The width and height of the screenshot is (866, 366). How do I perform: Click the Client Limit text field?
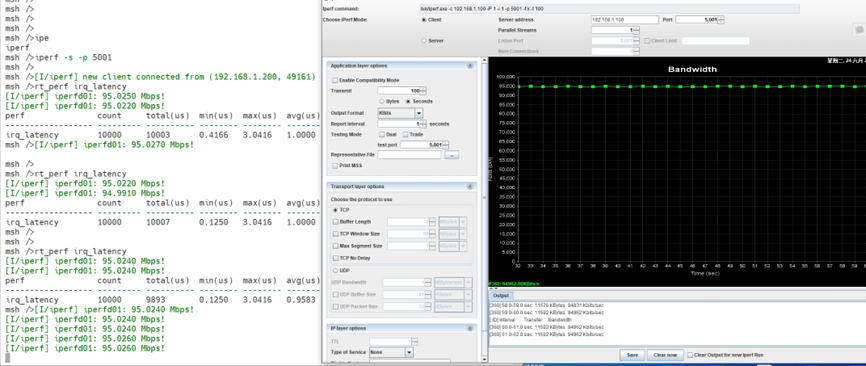tap(715, 41)
